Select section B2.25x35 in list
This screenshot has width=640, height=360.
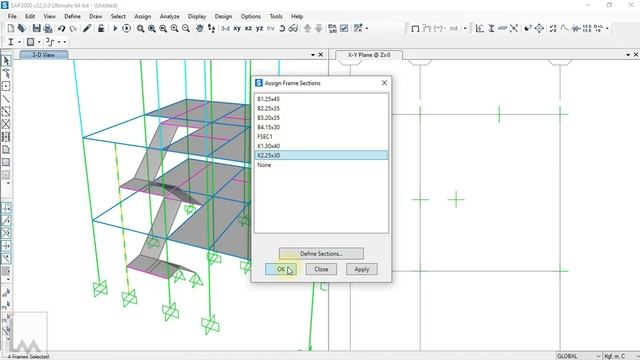tap(321, 108)
